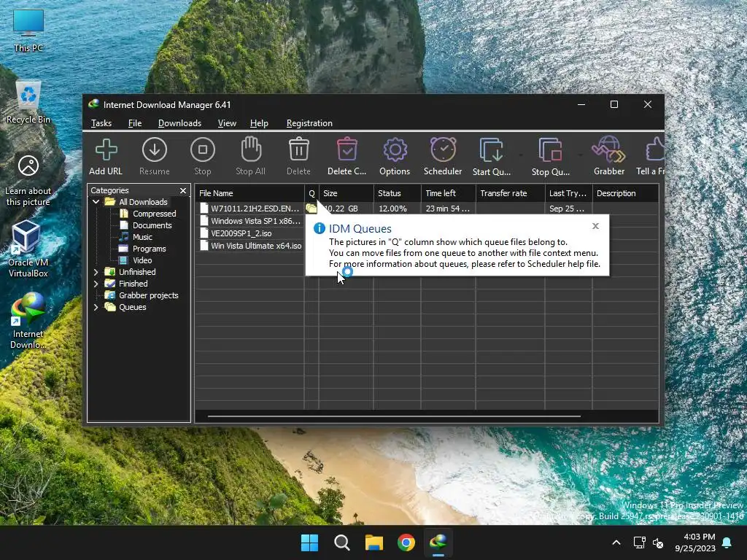Screen dimensions: 747x560
Task: Dismiss the IDM Queues tooltip
Action: click(x=595, y=226)
